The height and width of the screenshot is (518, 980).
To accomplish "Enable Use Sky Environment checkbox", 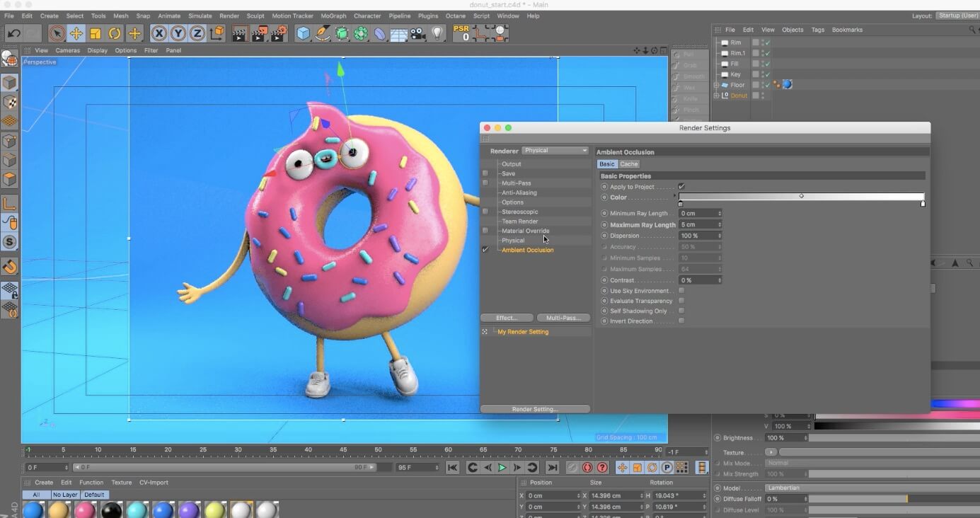I will coord(681,291).
